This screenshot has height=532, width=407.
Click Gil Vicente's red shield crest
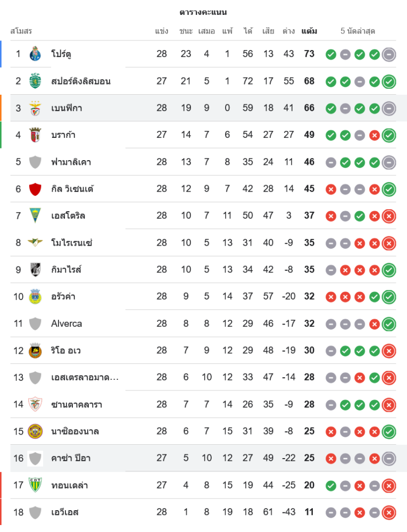click(35, 189)
